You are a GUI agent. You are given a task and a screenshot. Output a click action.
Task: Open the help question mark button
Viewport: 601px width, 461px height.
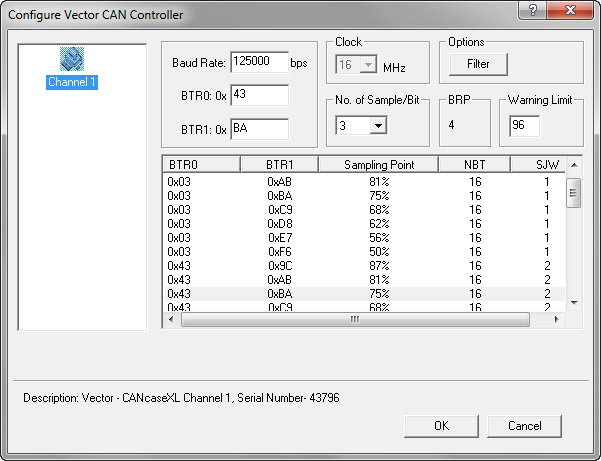tap(532, 10)
